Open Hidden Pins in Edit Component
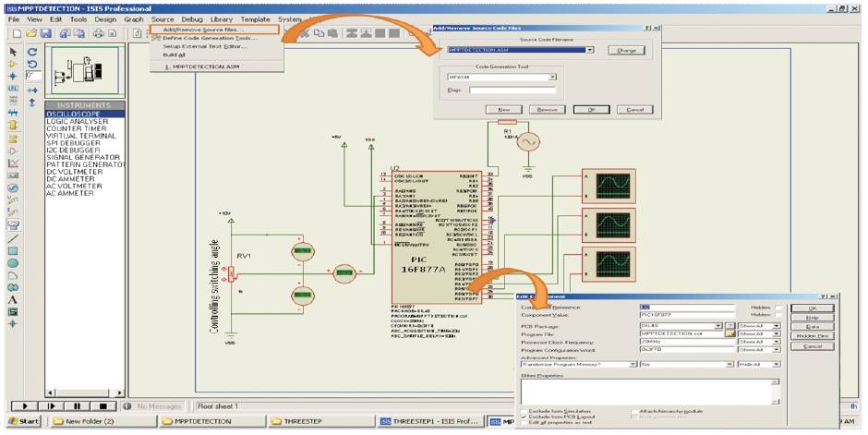 coord(812,336)
